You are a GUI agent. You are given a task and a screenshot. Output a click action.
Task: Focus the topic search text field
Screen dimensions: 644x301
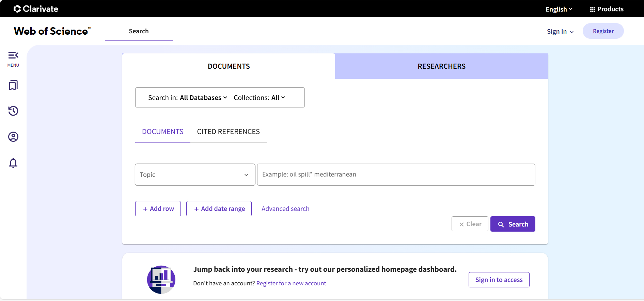click(396, 174)
